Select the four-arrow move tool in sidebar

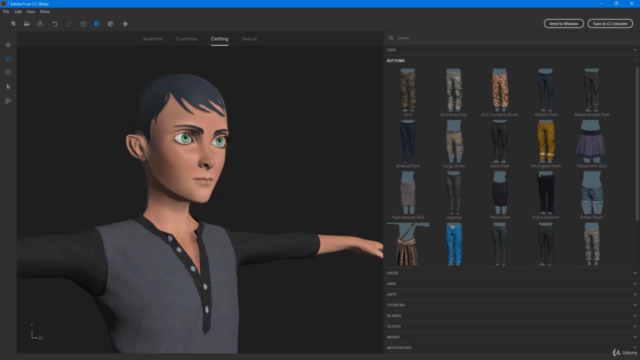[x=8, y=45]
